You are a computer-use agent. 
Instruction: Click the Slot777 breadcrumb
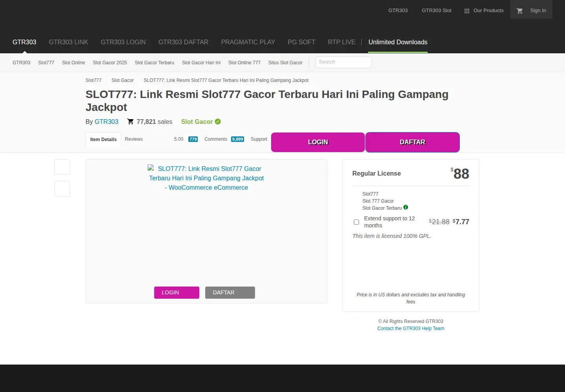coord(93,80)
